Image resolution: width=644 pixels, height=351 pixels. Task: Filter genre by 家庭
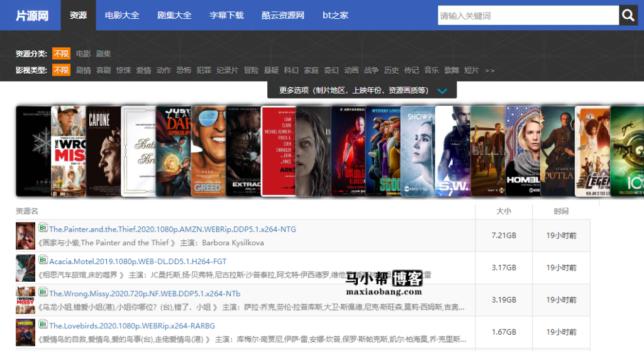tap(311, 70)
